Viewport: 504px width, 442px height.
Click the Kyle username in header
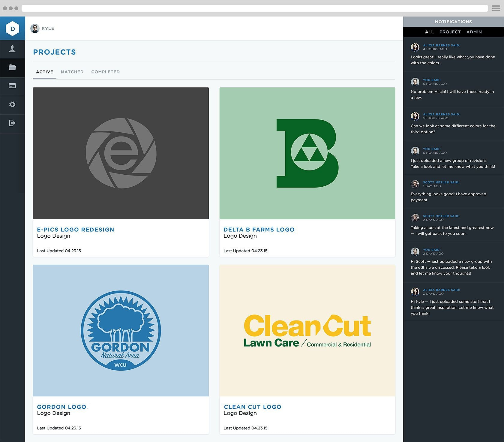coord(48,29)
